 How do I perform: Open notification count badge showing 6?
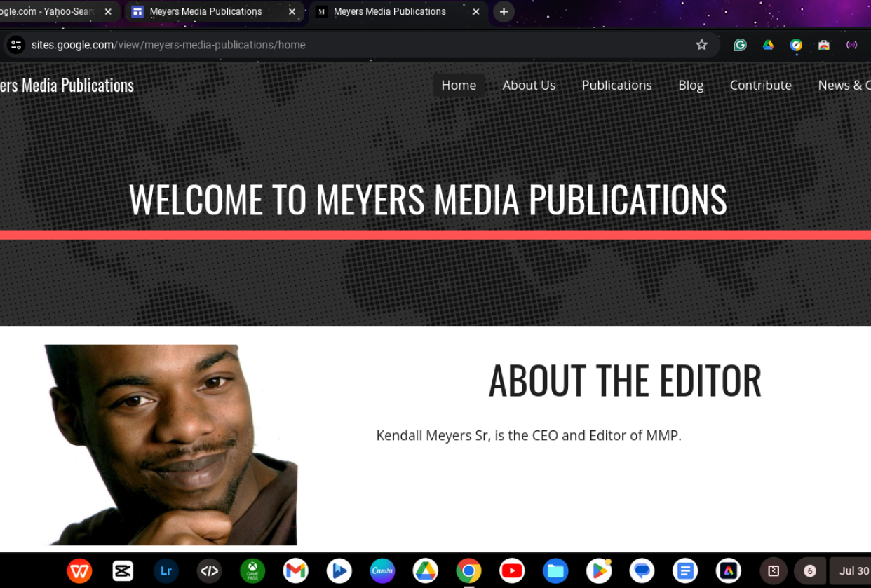pos(809,571)
